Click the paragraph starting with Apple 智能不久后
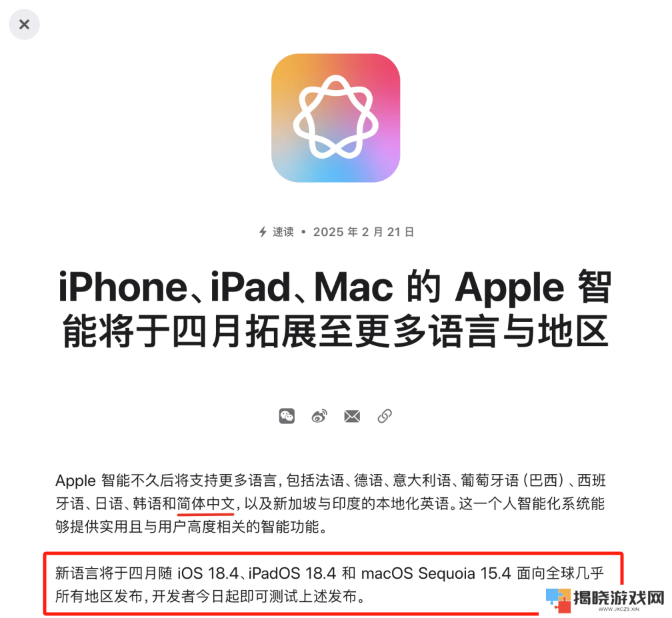The width and height of the screenshot is (672, 618). (331, 503)
